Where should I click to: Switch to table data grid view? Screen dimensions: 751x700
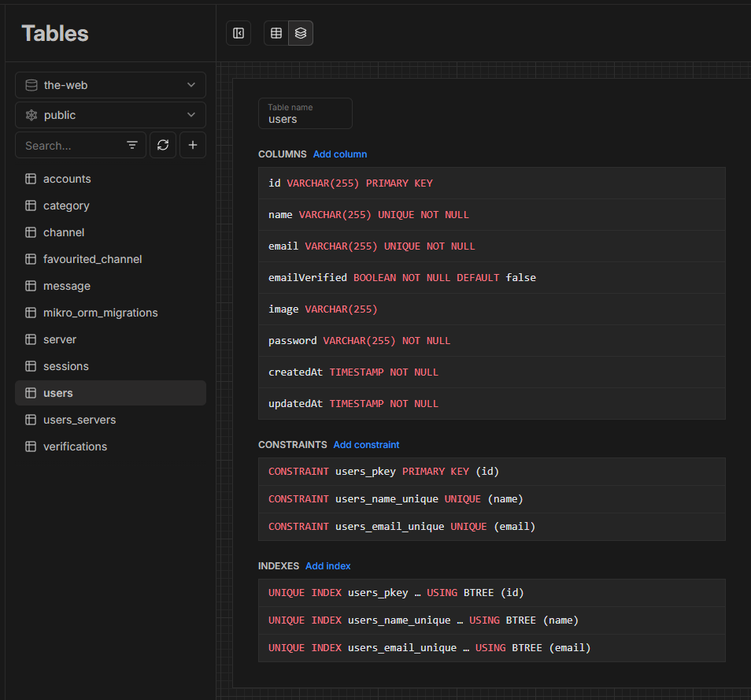pyautogui.click(x=276, y=33)
